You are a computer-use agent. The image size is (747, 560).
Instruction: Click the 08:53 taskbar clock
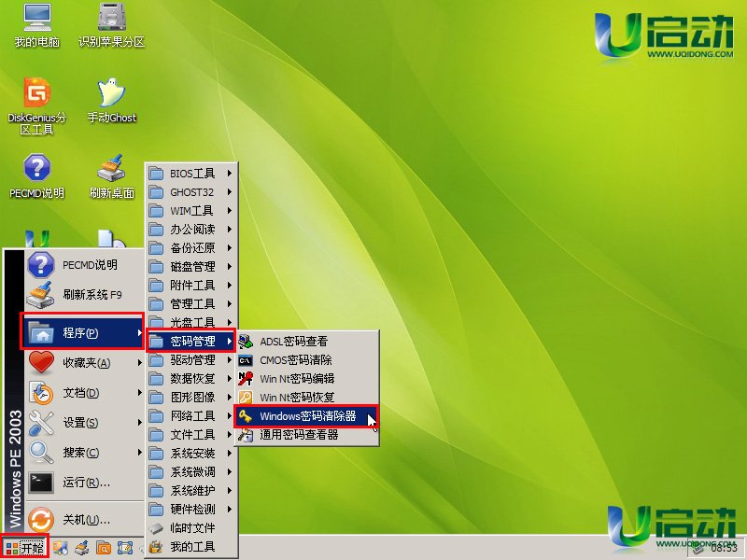click(x=725, y=549)
